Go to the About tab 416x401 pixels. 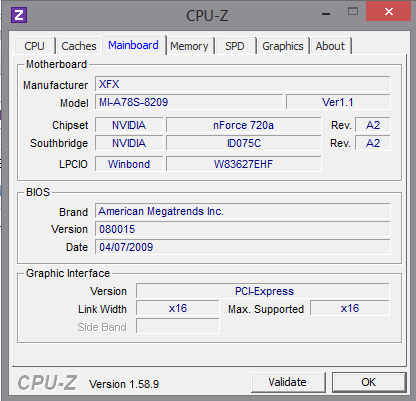tap(330, 46)
